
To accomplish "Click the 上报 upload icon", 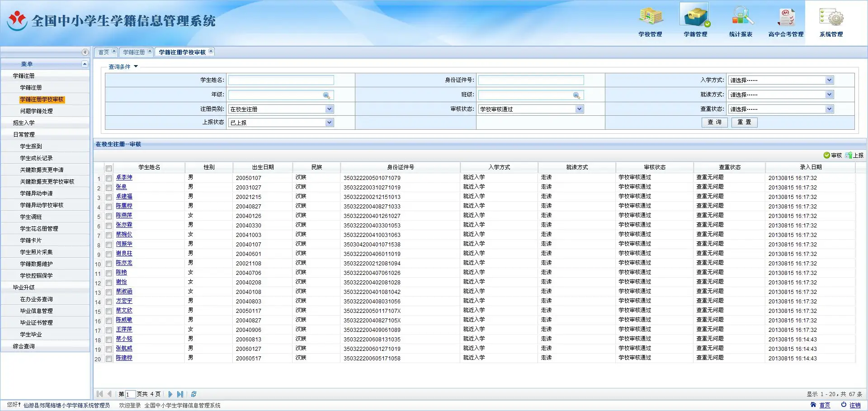I will coord(849,155).
